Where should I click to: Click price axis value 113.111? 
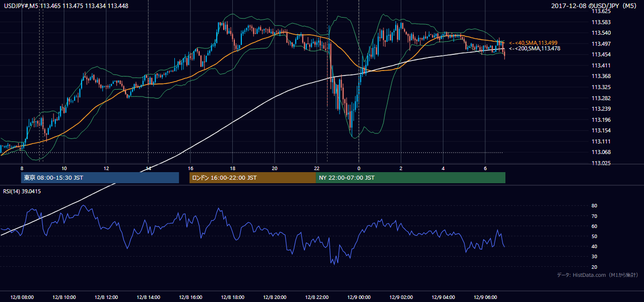click(x=601, y=141)
